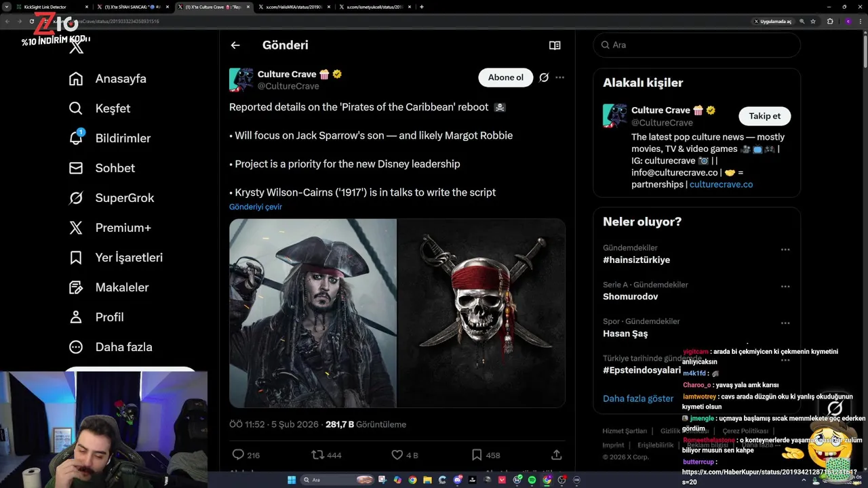868x488 pixels.
Task: Open Culture Crave avatar in the post header
Action: [241, 79]
